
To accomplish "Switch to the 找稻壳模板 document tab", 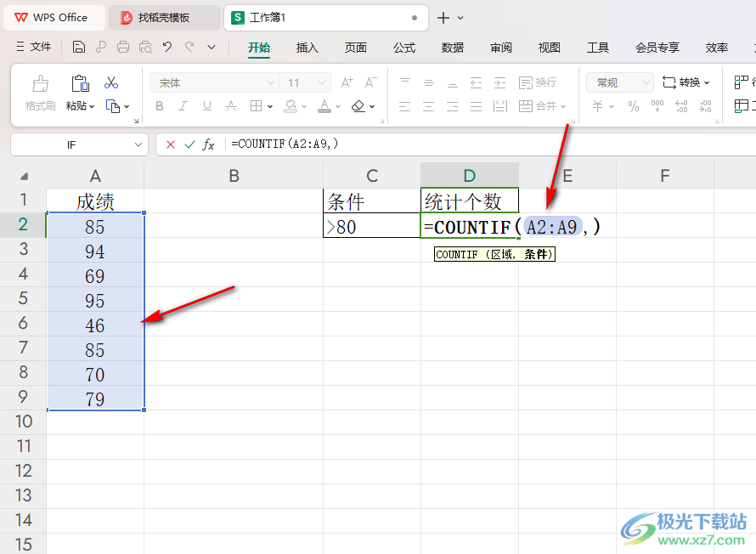I will click(x=164, y=18).
